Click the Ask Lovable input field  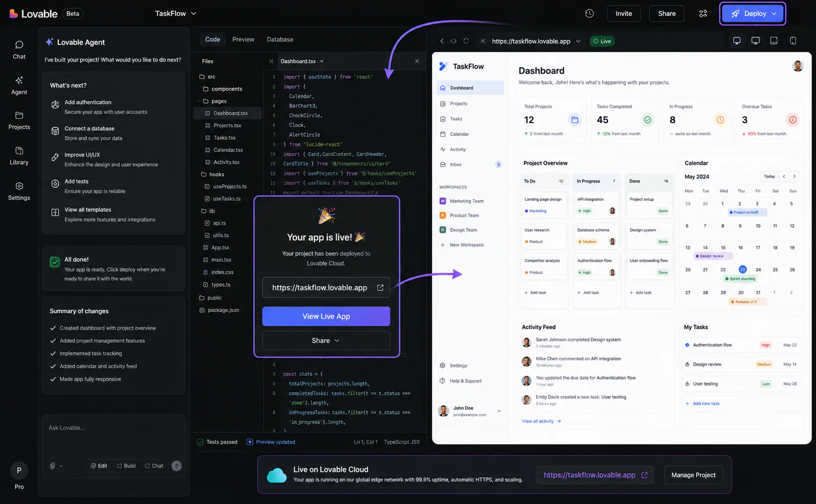pyautogui.click(x=114, y=428)
